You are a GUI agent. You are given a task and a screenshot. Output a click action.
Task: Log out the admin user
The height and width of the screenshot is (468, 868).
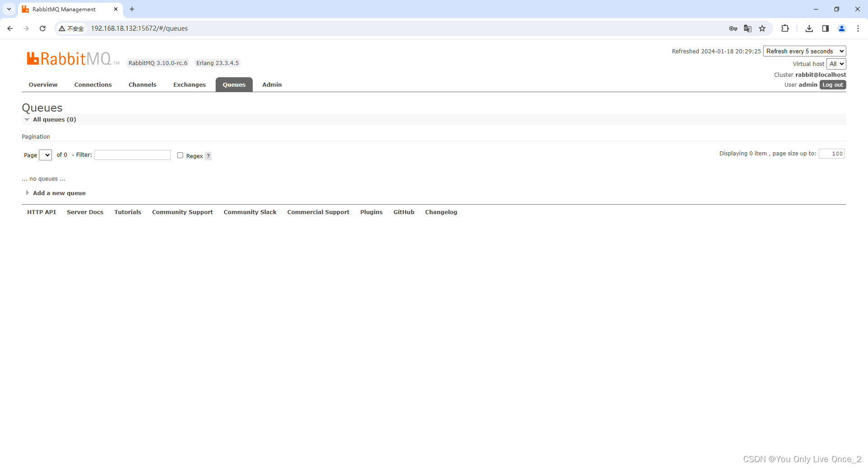832,85
